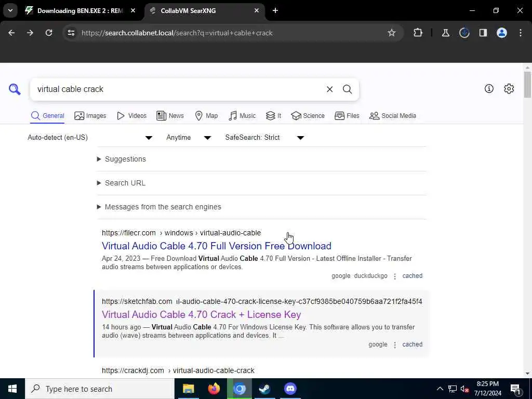
Task: Open 'Virtual Audio Cable 4.70 Full Version Free Download'
Action: (x=217, y=246)
